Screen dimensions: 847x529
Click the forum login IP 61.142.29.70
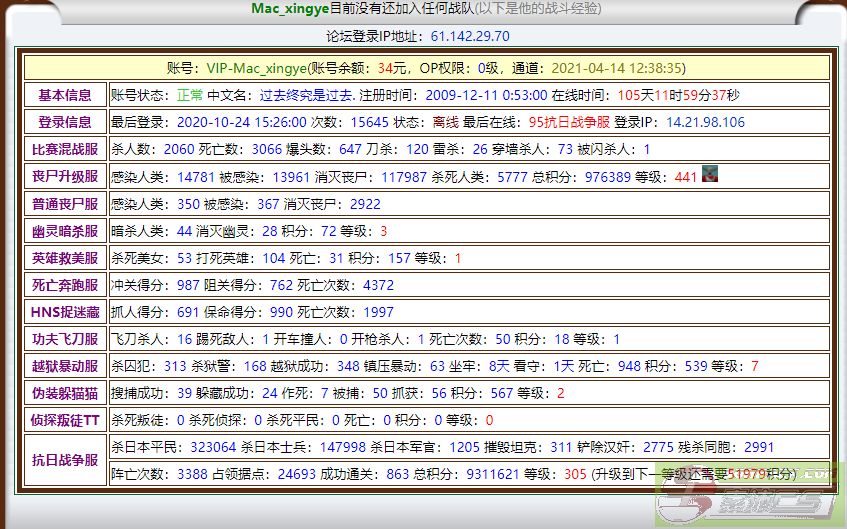(470, 36)
